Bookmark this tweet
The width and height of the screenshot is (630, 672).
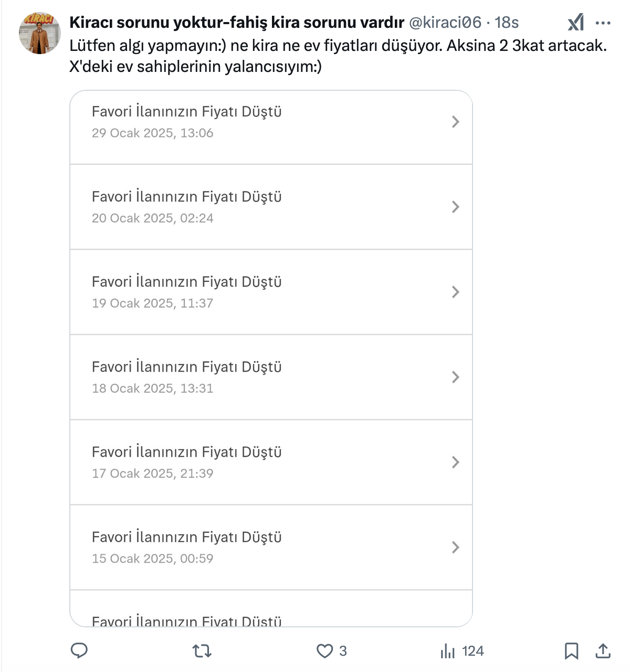(x=571, y=651)
